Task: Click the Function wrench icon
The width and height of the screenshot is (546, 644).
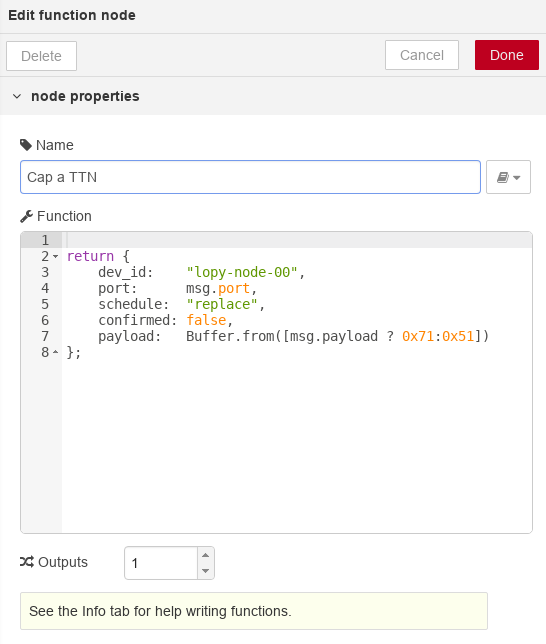Action: [26, 216]
